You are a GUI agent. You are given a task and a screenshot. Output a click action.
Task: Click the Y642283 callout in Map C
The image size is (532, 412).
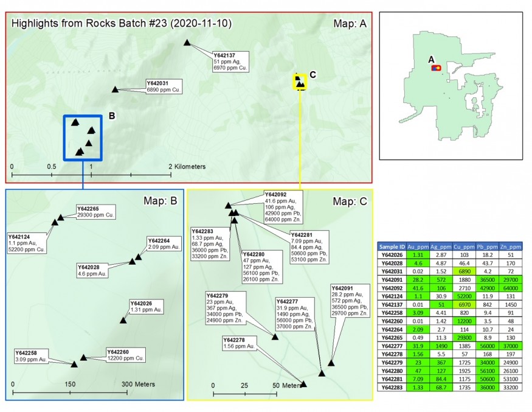click(x=210, y=244)
